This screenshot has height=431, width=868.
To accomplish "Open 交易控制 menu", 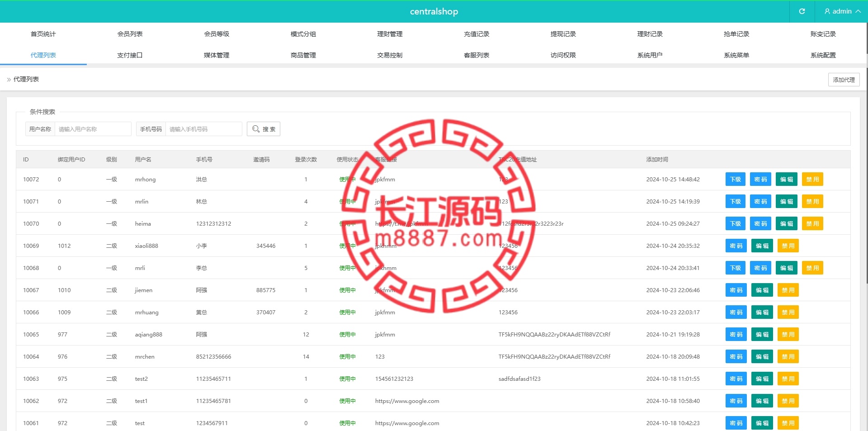I will (390, 55).
